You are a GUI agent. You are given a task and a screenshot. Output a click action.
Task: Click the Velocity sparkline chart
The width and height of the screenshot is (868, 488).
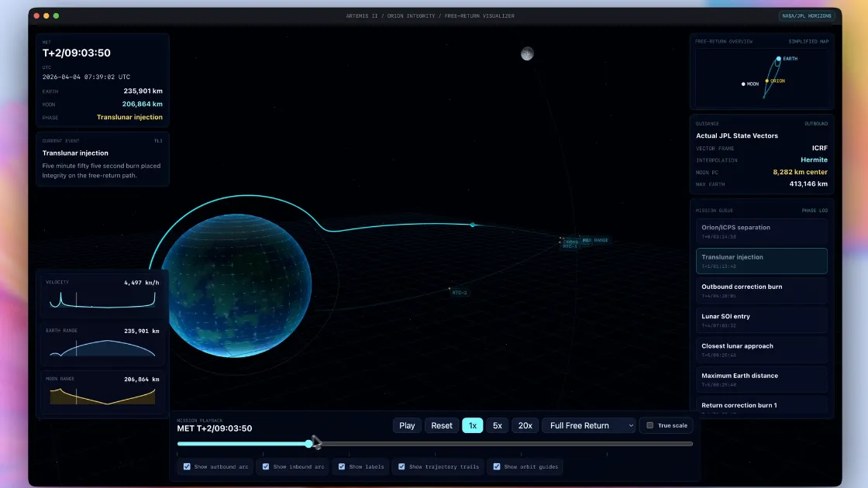tap(103, 300)
